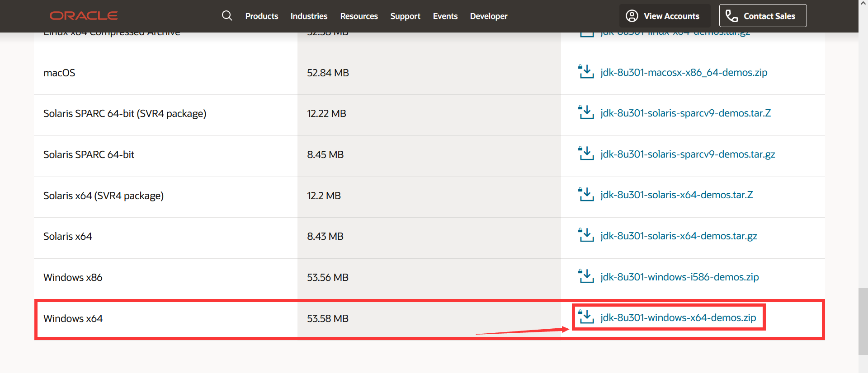Image resolution: width=868 pixels, height=373 pixels.
Task: Select the 12.2 MB size cell
Action: [324, 196]
